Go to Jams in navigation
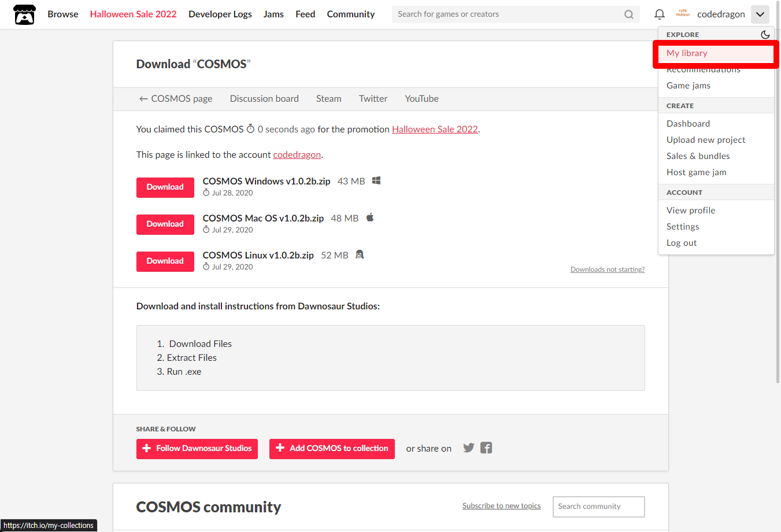Image resolution: width=781 pixels, height=532 pixels. pyautogui.click(x=273, y=14)
